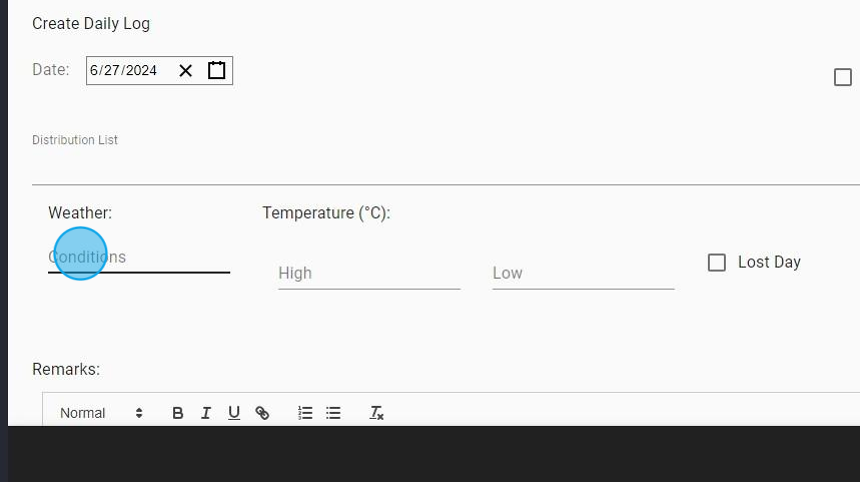Open the Normal text style dropdown

click(101, 413)
